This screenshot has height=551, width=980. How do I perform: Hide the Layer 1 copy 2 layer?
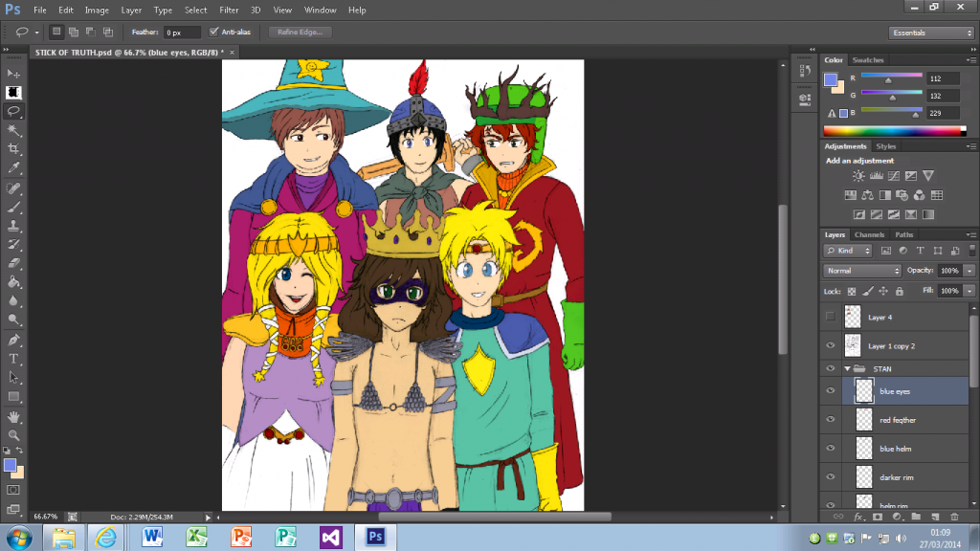830,345
